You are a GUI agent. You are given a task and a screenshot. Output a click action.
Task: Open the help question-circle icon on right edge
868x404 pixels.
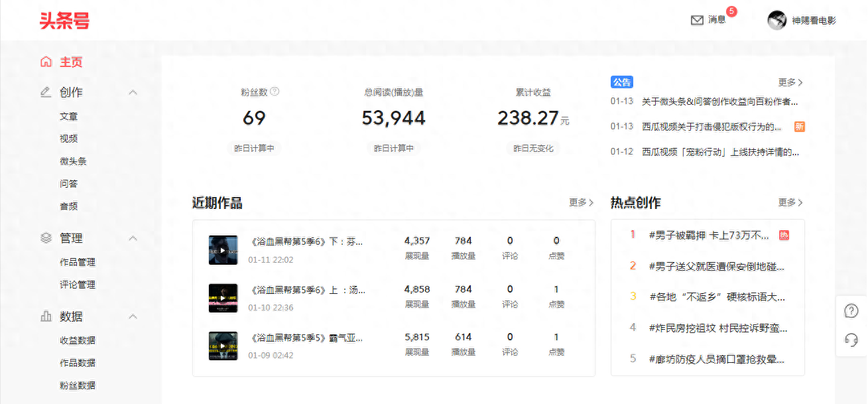[851, 311]
